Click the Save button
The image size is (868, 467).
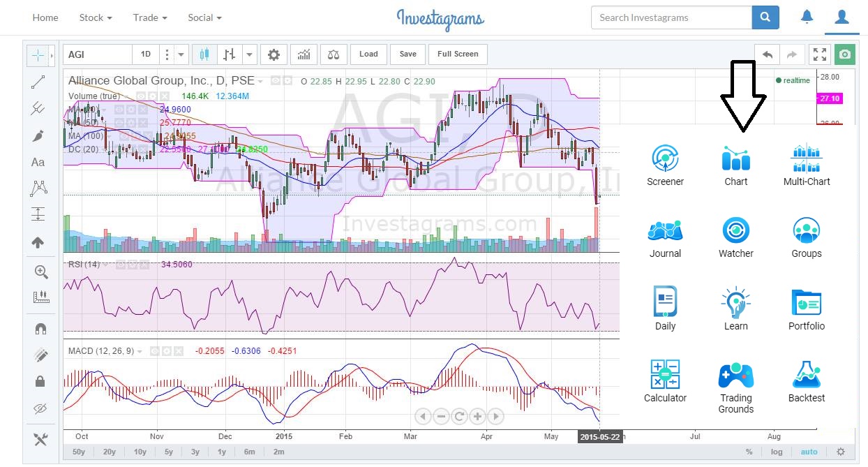[408, 54]
